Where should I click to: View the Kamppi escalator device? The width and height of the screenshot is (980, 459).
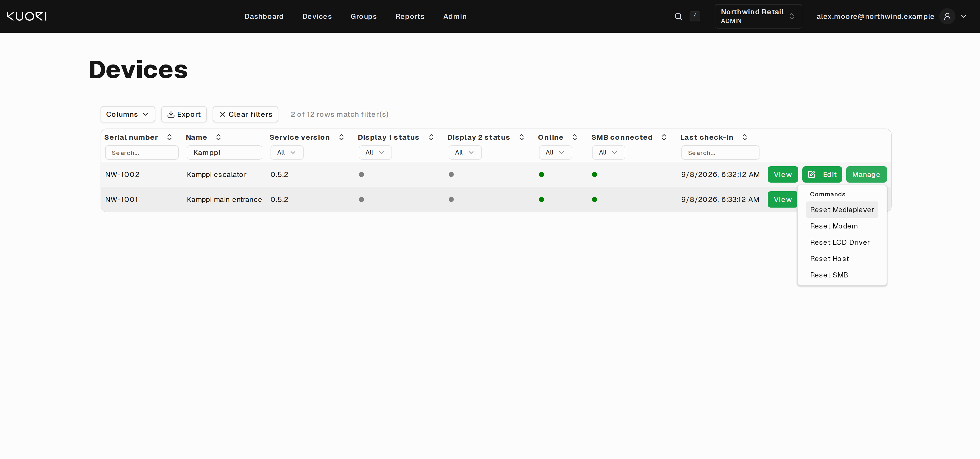coord(782,174)
